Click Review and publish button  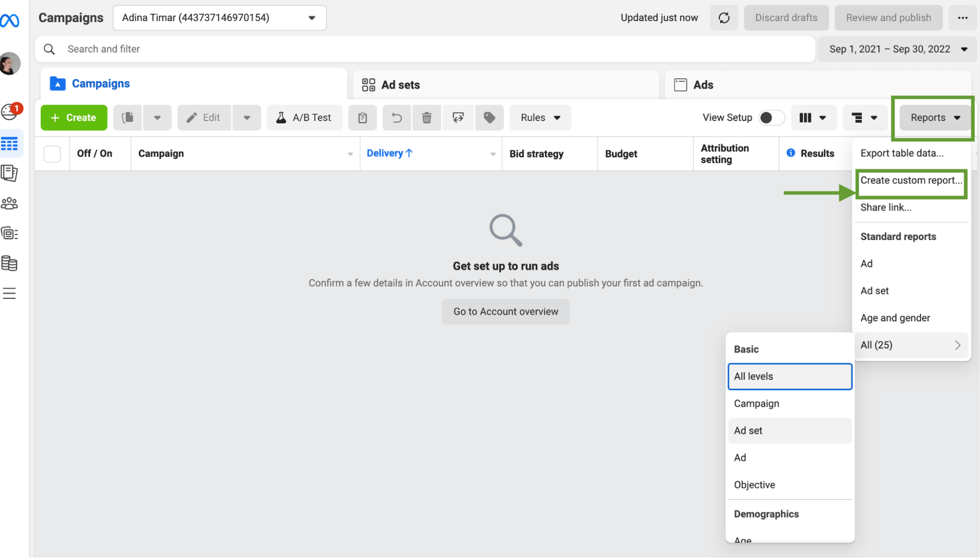pos(888,18)
